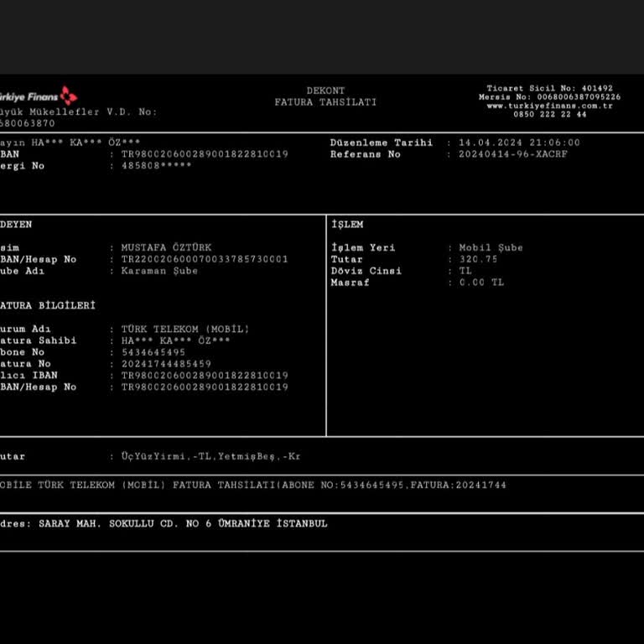
Task: Select Ticaret Sicil No: 401492
Action: pyautogui.click(x=549, y=88)
